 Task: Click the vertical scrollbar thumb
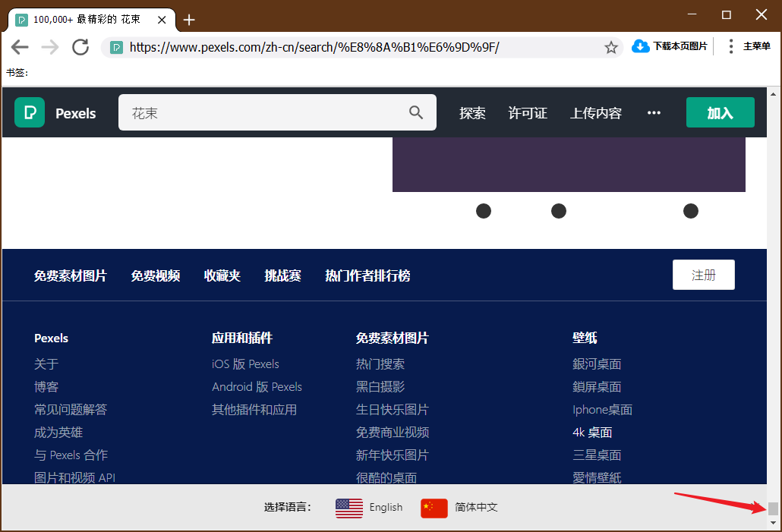[773, 508]
